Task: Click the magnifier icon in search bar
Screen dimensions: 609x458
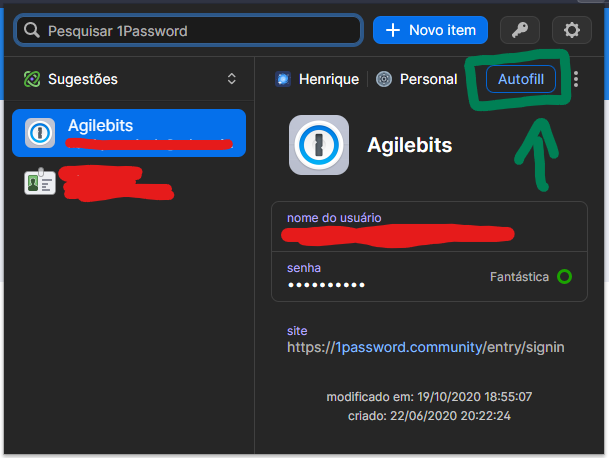Action: [x=32, y=31]
